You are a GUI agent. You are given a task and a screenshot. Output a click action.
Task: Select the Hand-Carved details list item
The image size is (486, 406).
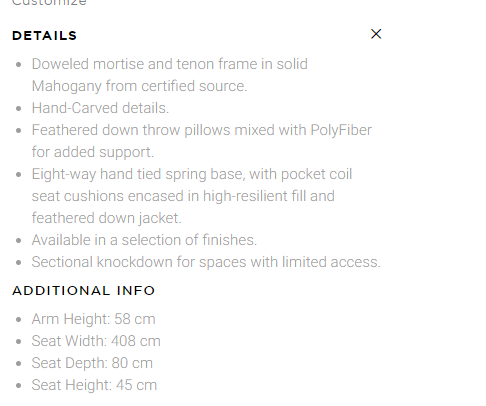(x=100, y=108)
